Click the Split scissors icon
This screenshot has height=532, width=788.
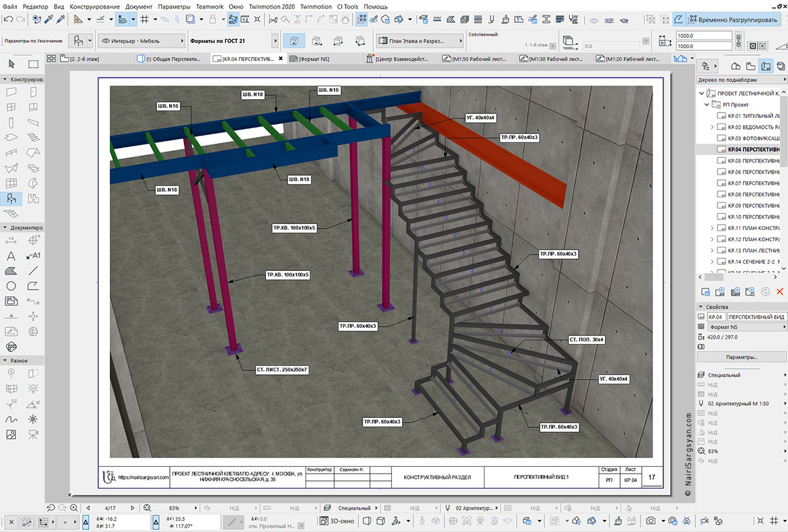(273, 19)
